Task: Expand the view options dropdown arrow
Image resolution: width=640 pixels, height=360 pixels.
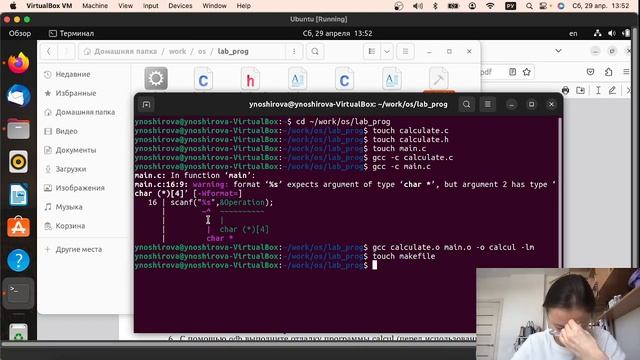Action: (x=387, y=51)
